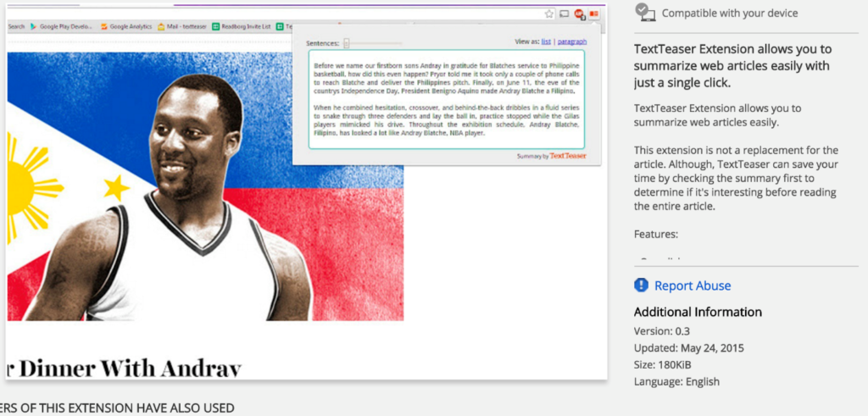Switch summary view to list
The height and width of the screenshot is (416, 868).
tap(546, 42)
